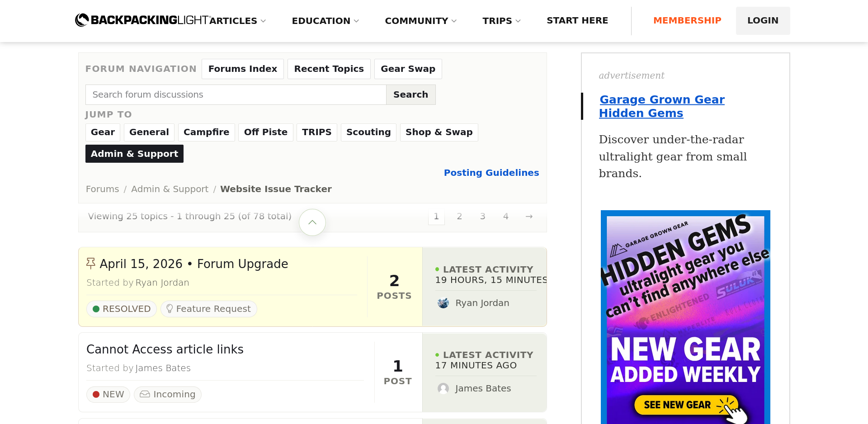Click the 2 POSTS count
The image size is (868, 424).
point(394,287)
